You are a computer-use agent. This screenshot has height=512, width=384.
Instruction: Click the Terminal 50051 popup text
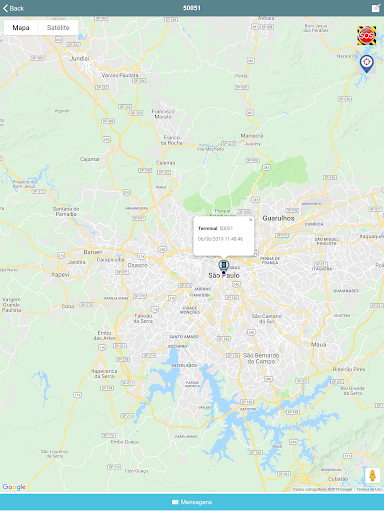pyautogui.click(x=215, y=228)
